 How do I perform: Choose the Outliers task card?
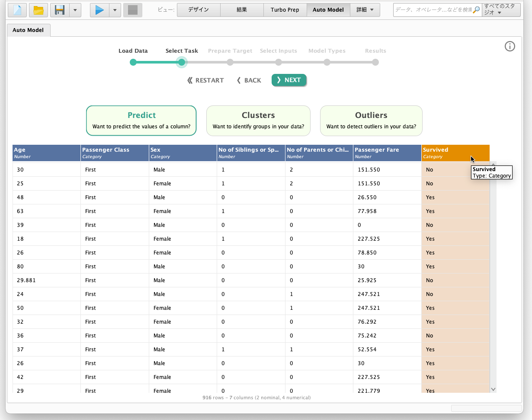point(371,121)
